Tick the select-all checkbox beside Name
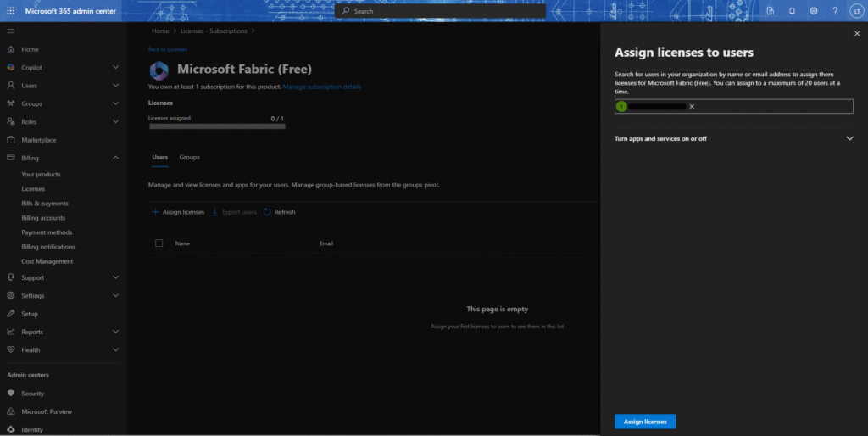The image size is (868, 436). (x=159, y=243)
